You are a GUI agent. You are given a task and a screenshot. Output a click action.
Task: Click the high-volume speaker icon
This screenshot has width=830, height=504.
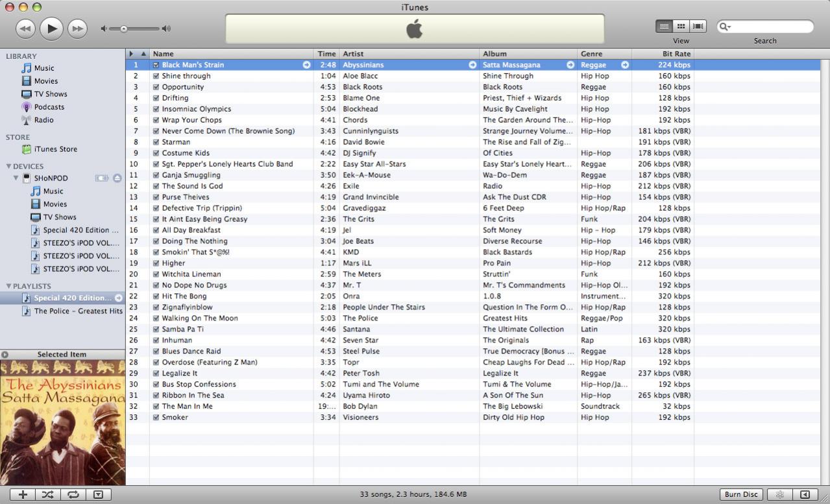tap(167, 29)
